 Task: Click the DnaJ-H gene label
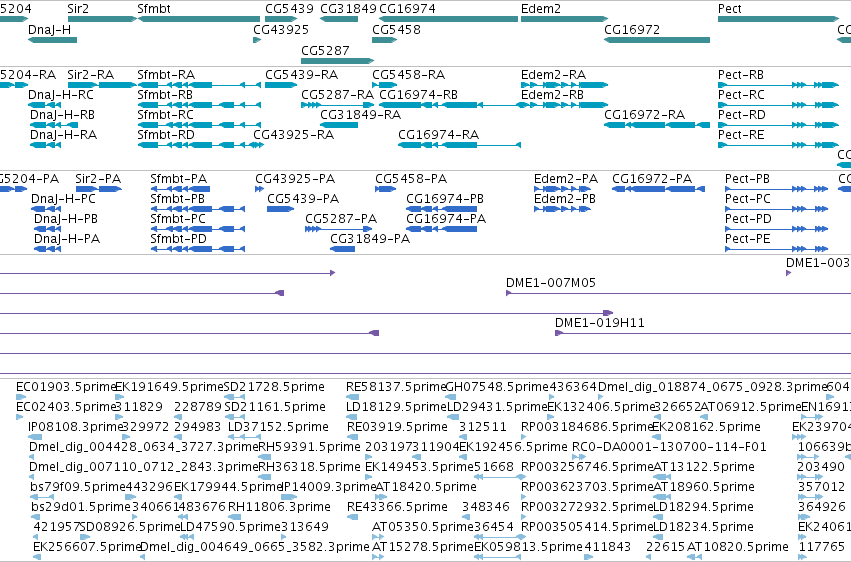click(49, 29)
